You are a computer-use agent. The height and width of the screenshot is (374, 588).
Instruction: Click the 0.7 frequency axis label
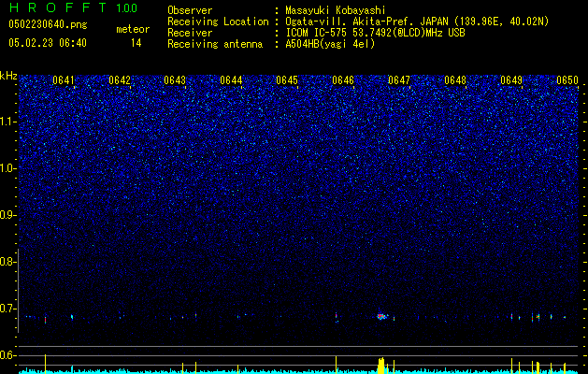[x=7, y=309]
